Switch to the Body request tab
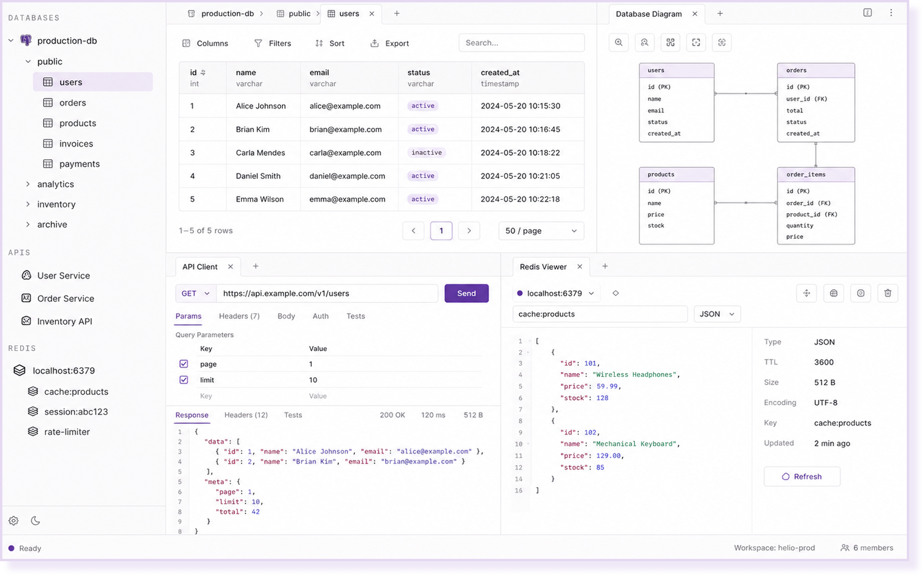924x576 pixels. (x=286, y=316)
